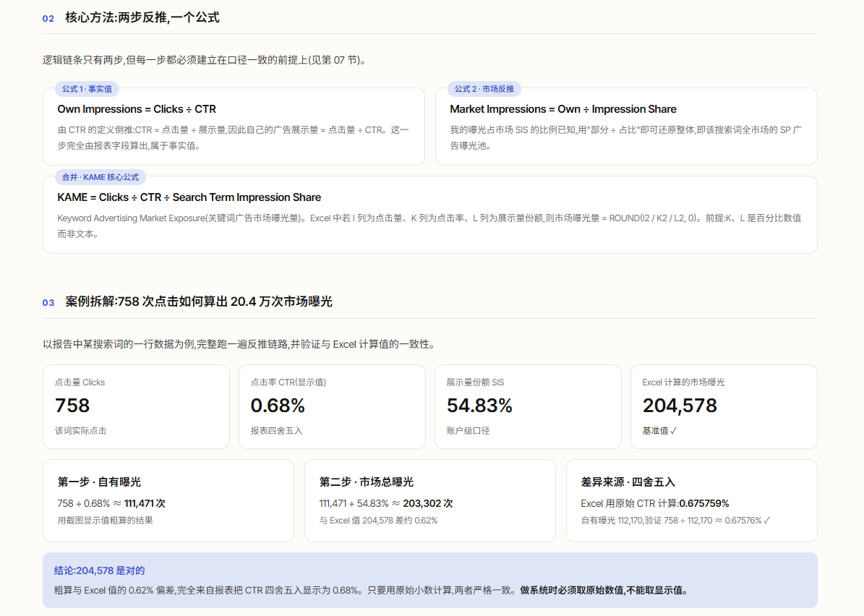Click the caption 该词实际点击
The image size is (864, 616).
click(x=80, y=431)
